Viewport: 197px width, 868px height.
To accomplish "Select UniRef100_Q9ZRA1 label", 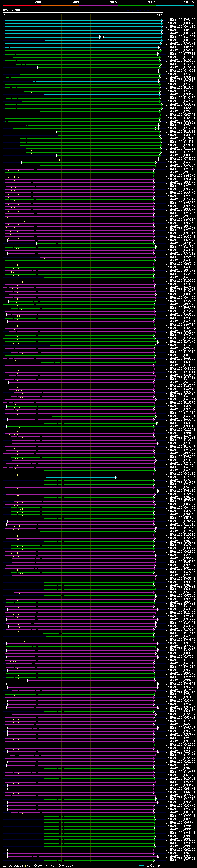I will click(x=180, y=115).
